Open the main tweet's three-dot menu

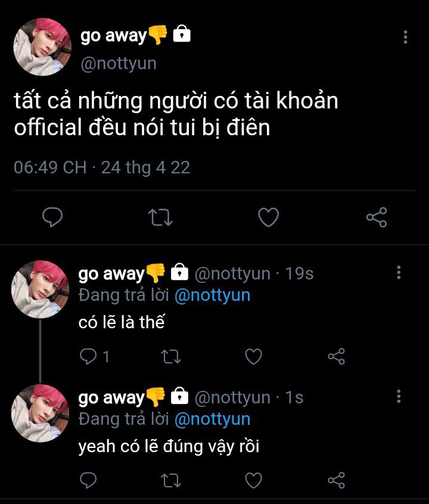tap(405, 38)
